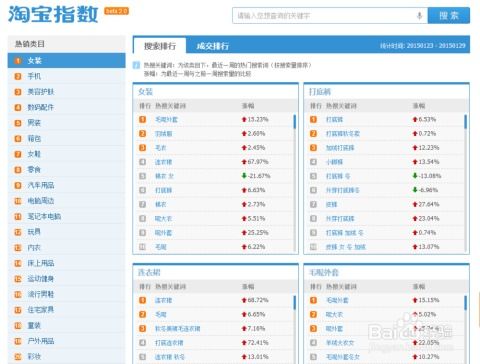Open 彩妆 category in sidebar
Viewport: 480px width, 364px height.
pyautogui.click(x=67, y=356)
